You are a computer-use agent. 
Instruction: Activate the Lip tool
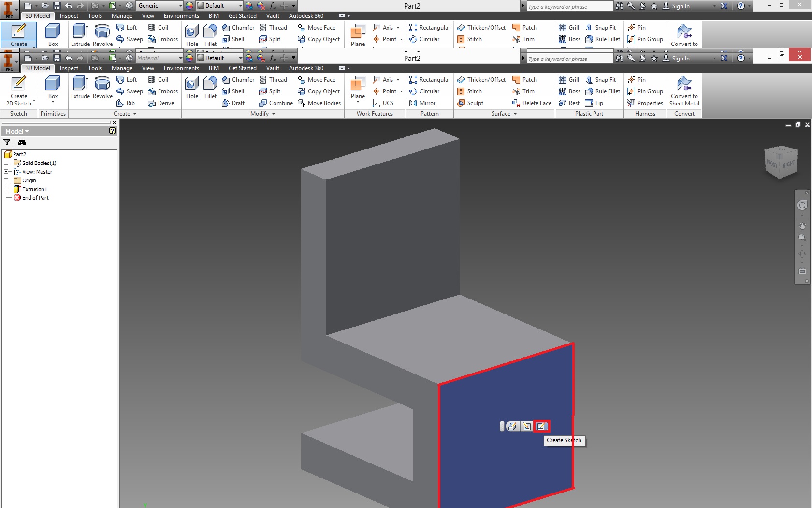[594, 103]
